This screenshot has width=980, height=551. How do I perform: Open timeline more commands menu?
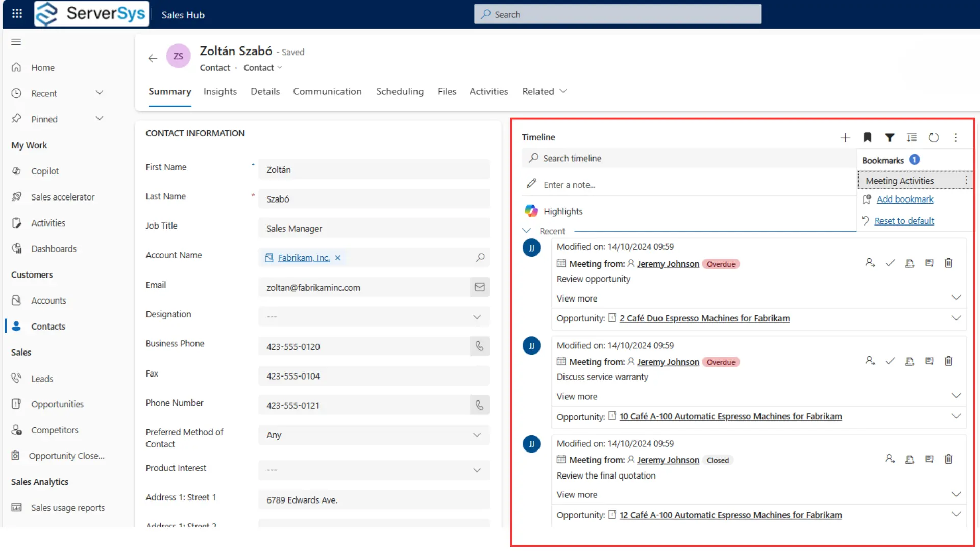[x=956, y=137]
